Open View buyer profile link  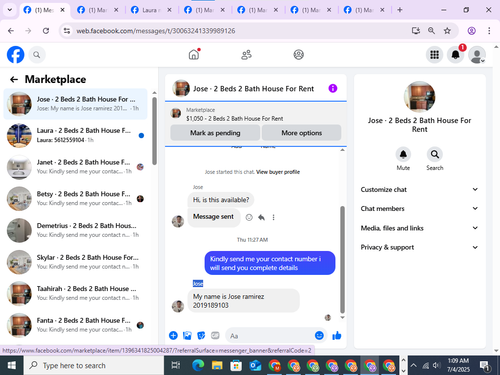point(278,172)
